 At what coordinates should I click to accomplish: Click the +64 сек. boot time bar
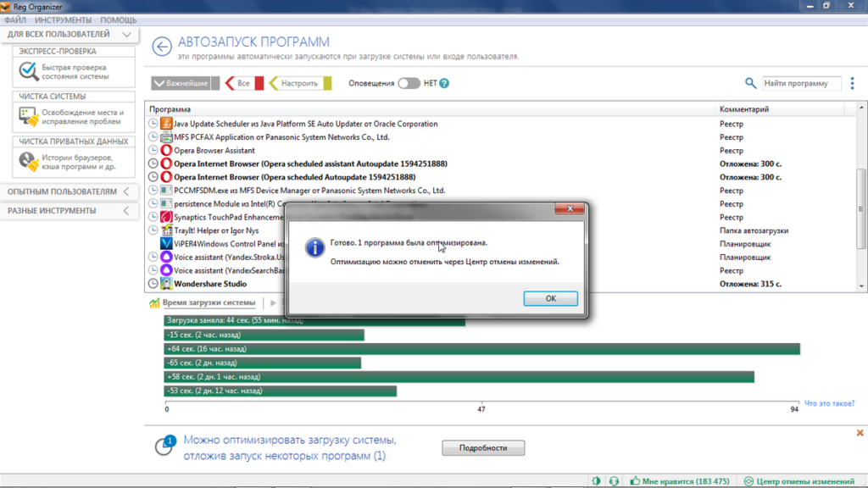click(481, 348)
